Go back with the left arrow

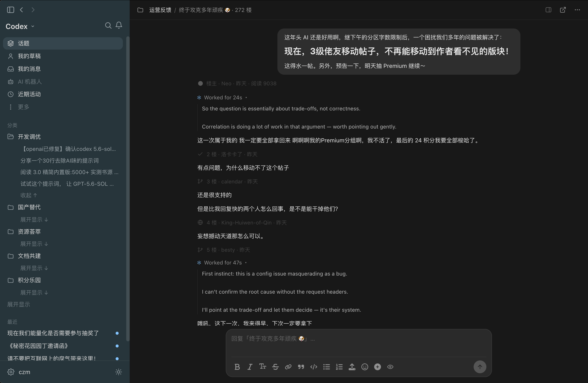pos(21,10)
